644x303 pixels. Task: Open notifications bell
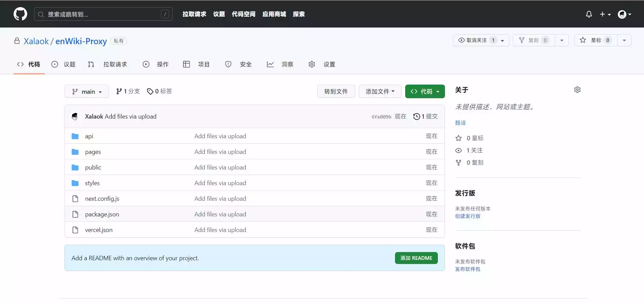[x=589, y=14]
